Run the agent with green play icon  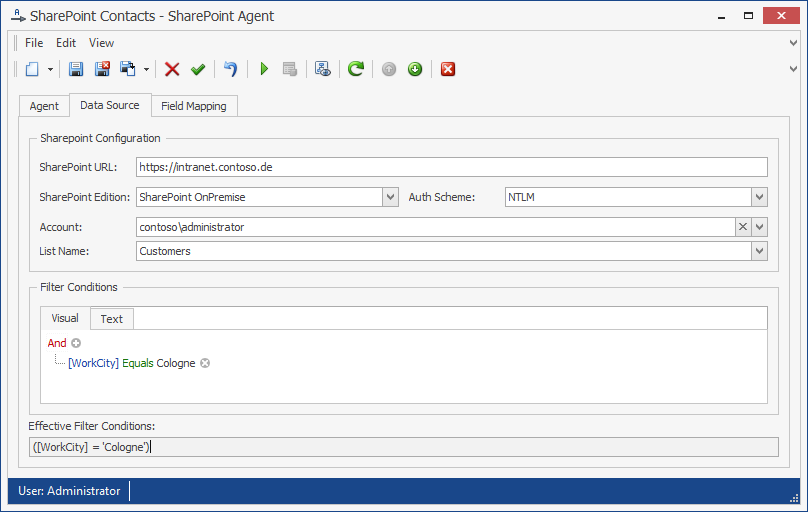(x=264, y=69)
